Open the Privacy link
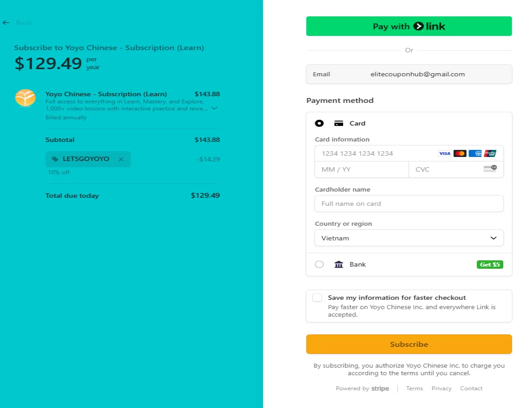Viewport: 532px width, 408px height. click(x=442, y=388)
